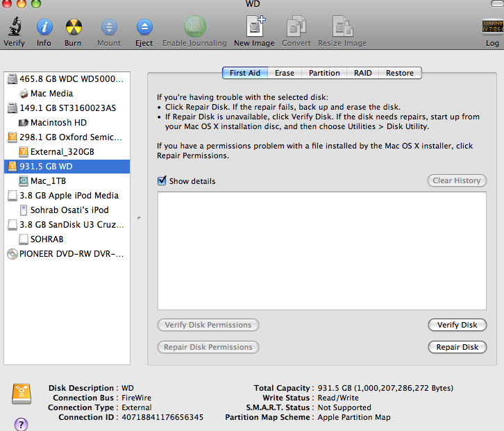This screenshot has width=504, height=431.
Task: Click inside the details log text area
Action: (321, 251)
